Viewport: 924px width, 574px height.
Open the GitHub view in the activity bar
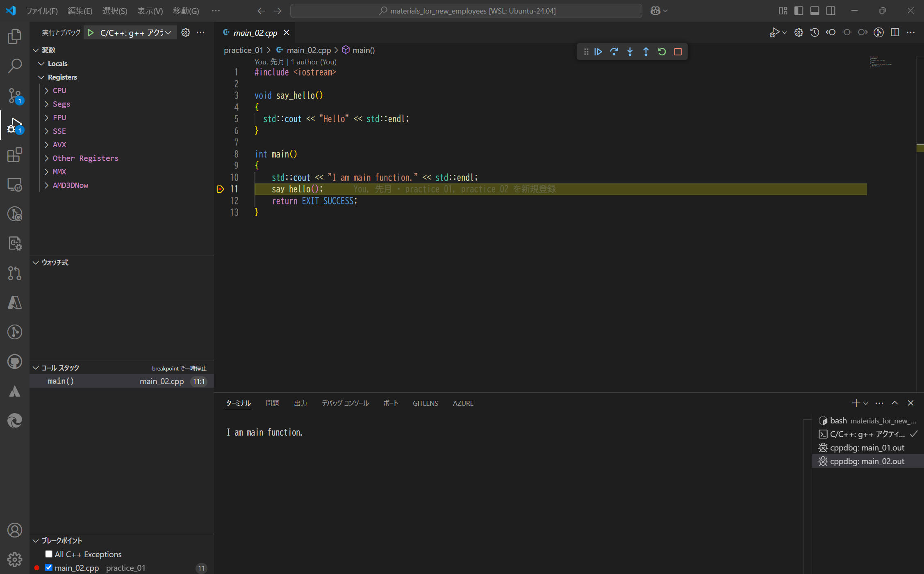(x=15, y=361)
